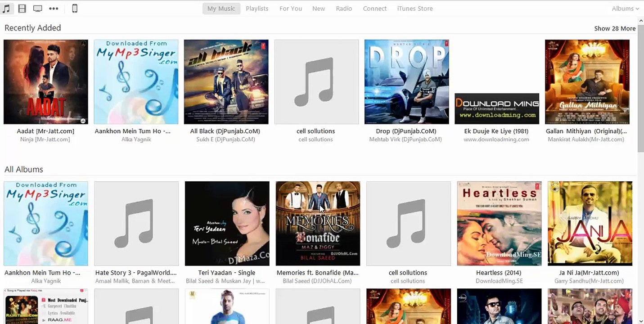Screen dimensions: 644x324
Task: Open the Aadat album cover
Action: [46, 82]
